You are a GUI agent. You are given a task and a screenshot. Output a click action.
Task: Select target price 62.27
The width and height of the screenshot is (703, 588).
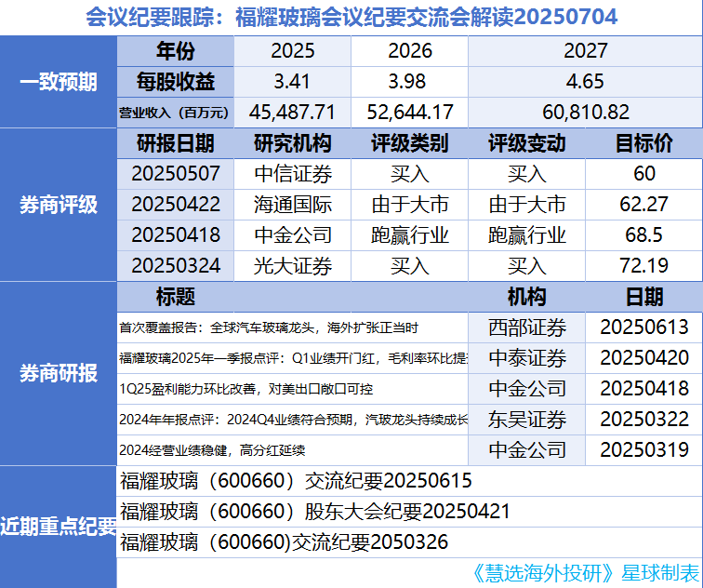(x=643, y=205)
